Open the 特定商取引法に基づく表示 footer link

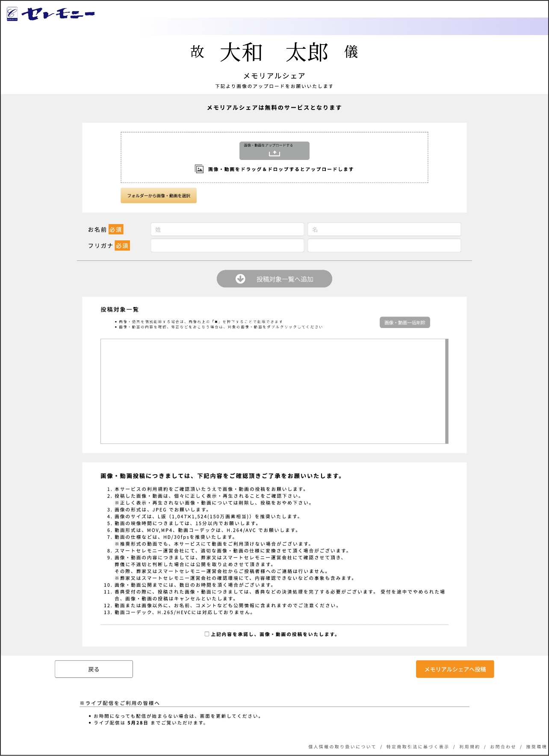click(417, 747)
